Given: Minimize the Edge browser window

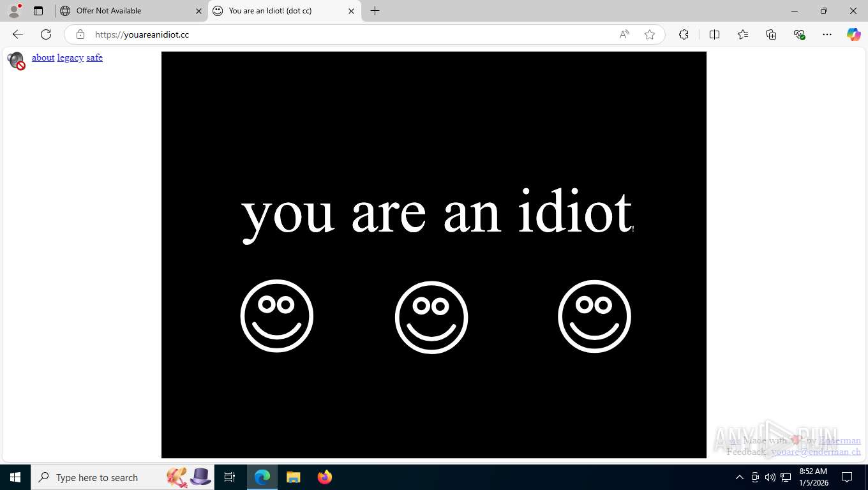Looking at the screenshot, I should coord(795,11).
